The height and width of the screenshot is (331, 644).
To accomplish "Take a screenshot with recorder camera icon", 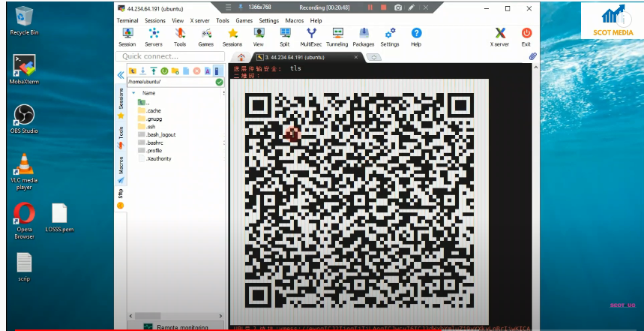I will pos(398,8).
